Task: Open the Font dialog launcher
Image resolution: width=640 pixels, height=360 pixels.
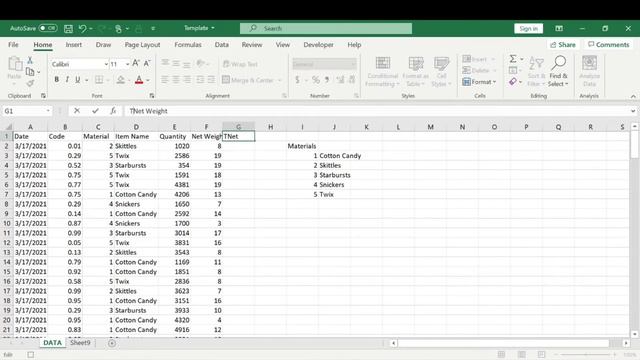Action: pyautogui.click(x=152, y=96)
